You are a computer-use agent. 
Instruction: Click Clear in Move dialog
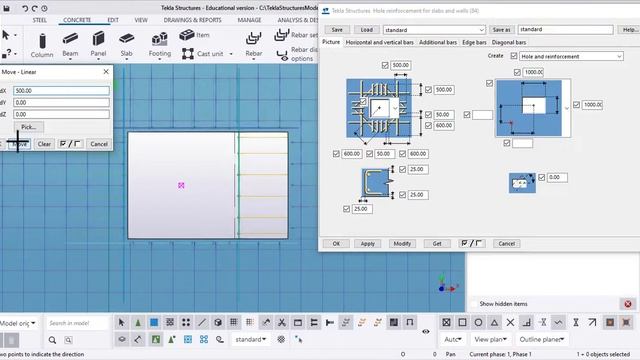tap(44, 144)
